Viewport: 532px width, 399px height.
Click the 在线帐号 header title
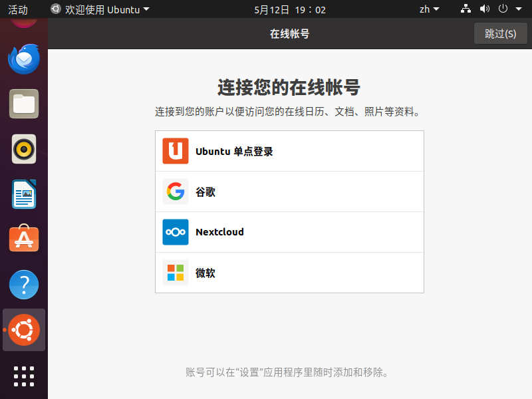pos(289,34)
